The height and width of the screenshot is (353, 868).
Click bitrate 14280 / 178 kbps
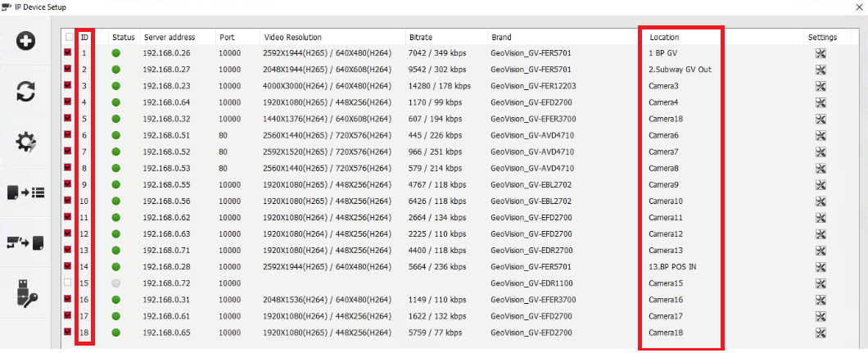pyautogui.click(x=440, y=86)
